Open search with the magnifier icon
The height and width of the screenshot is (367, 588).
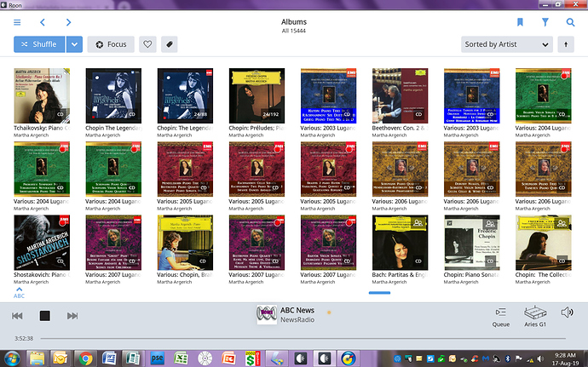point(570,22)
